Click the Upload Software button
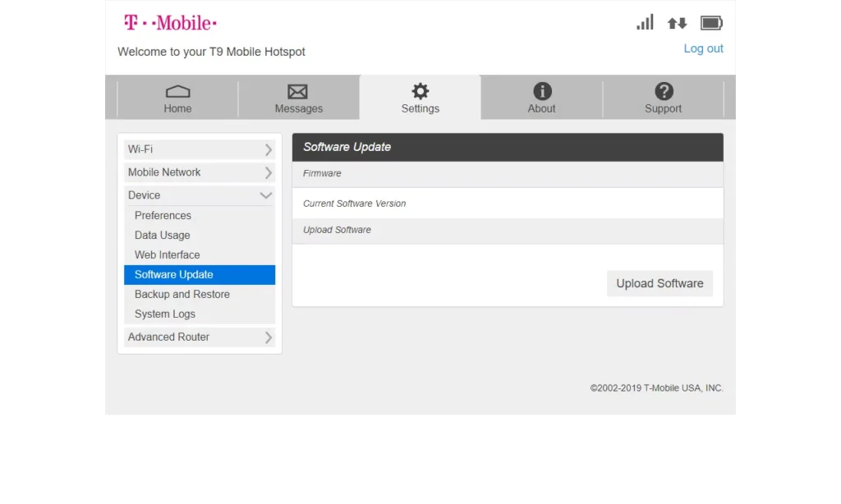The height and width of the screenshot is (504, 841). click(659, 283)
